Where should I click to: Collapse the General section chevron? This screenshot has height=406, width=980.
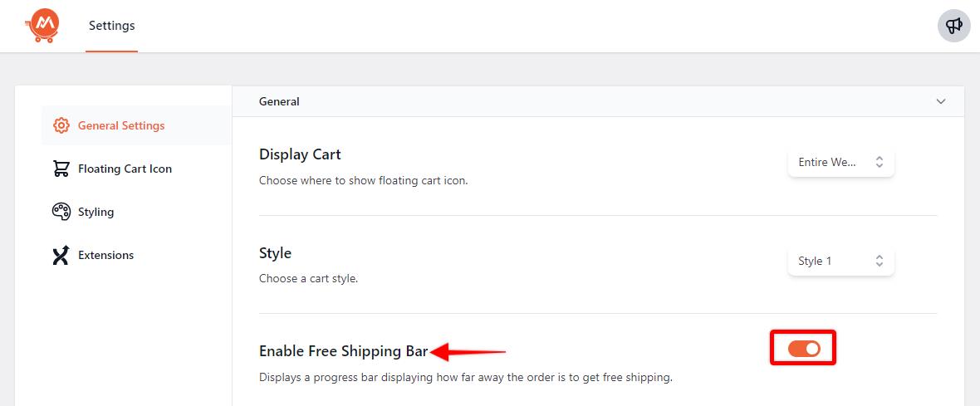click(941, 101)
